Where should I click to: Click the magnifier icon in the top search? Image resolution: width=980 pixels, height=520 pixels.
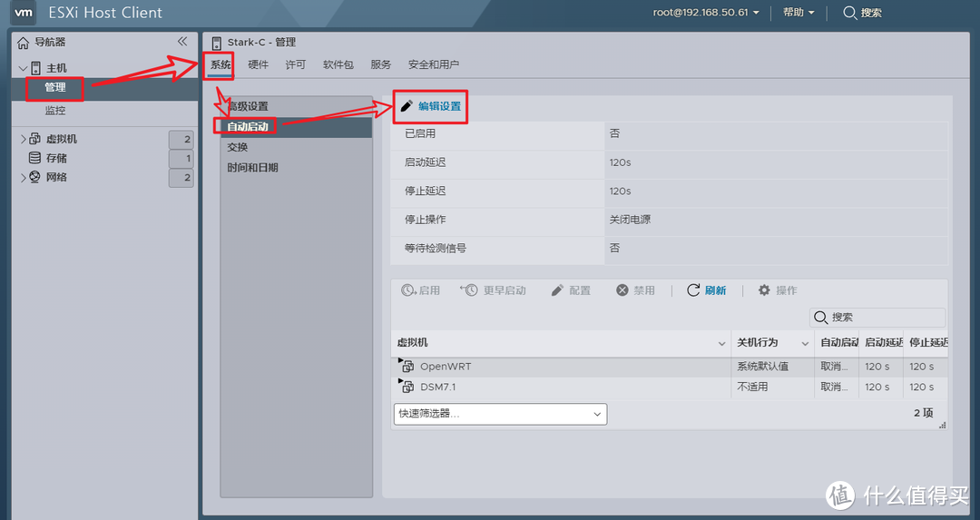849,13
